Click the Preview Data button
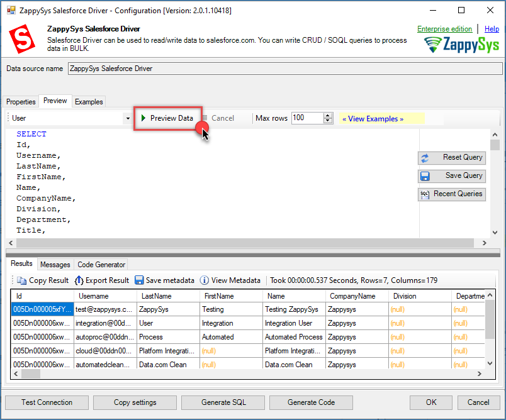 tap(168, 118)
